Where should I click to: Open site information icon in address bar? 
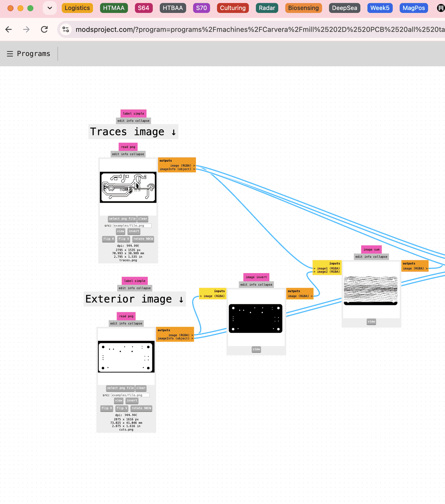point(66,29)
